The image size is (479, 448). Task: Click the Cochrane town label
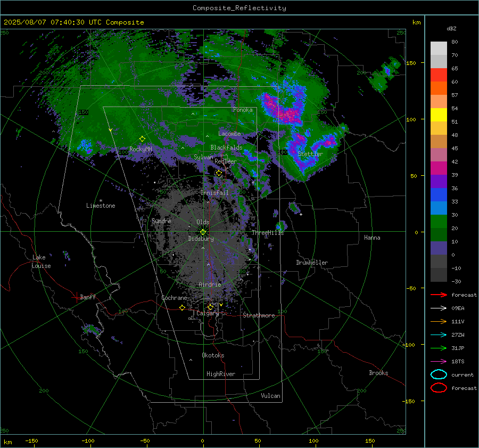tap(174, 298)
